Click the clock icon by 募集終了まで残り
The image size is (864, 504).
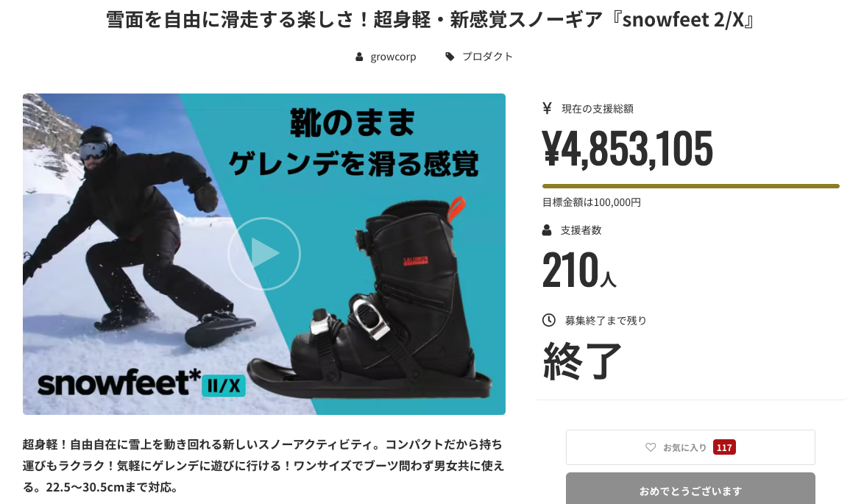point(549,320)
